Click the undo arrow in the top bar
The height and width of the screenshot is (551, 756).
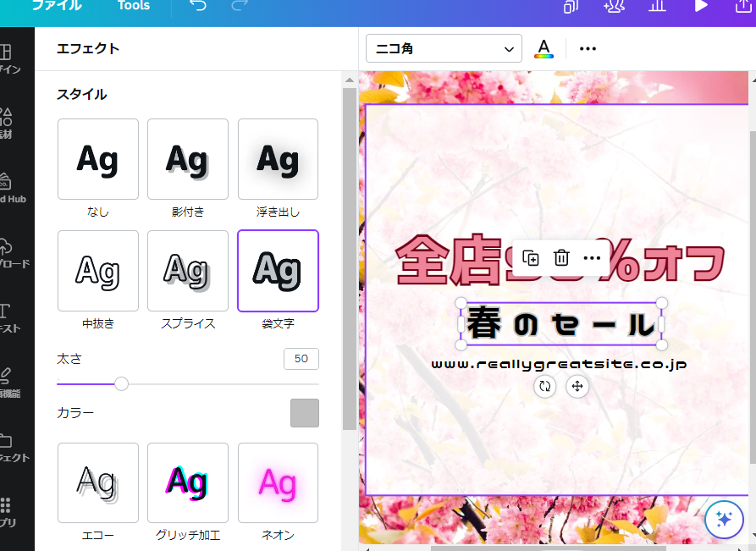click(198, 7)
